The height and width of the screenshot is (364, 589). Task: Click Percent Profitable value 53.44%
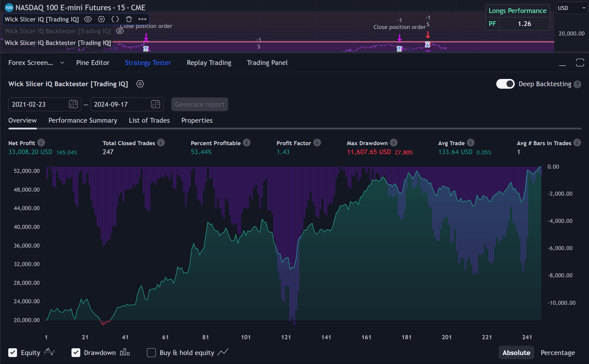point(201,152)
